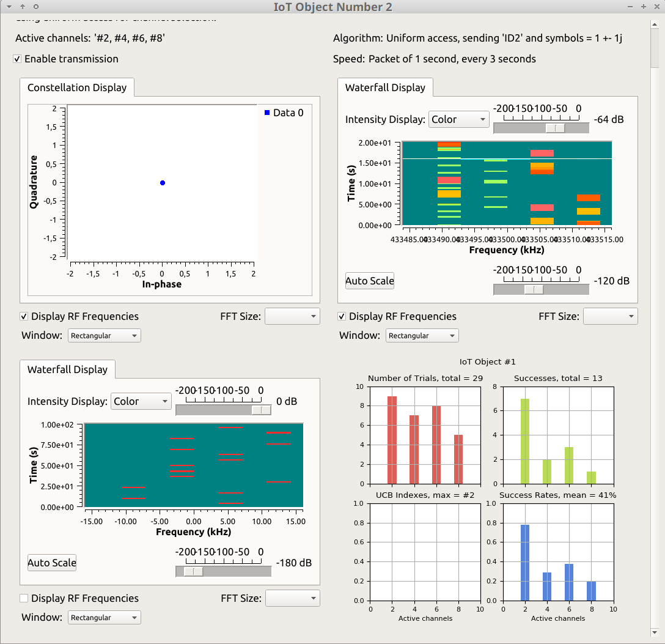Open Window Rectangular dropdown below top-right Waterfall
This screenshot has height=644, width=665.
click(422, 336)
